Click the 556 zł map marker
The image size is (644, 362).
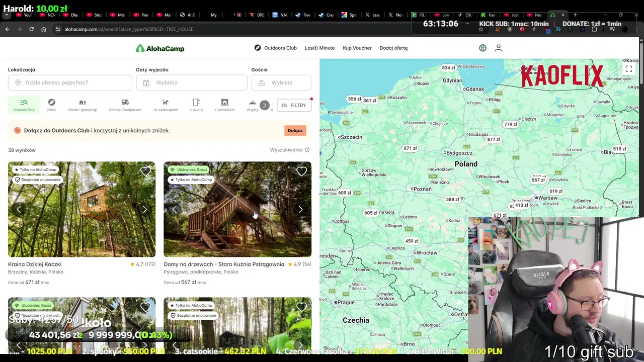click(x=355, y=99)
